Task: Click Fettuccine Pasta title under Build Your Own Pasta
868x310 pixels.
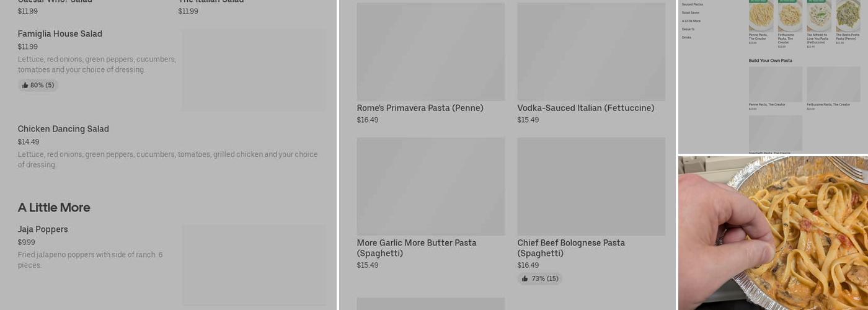Action: (x=828, y=105)
